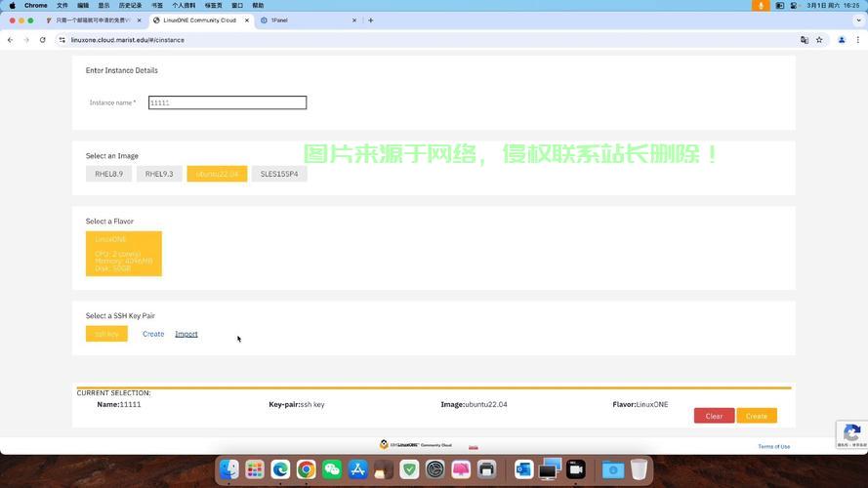Open System Settings from the dock
The width and height of the screenshot is (868, 488).
(435, 469)
